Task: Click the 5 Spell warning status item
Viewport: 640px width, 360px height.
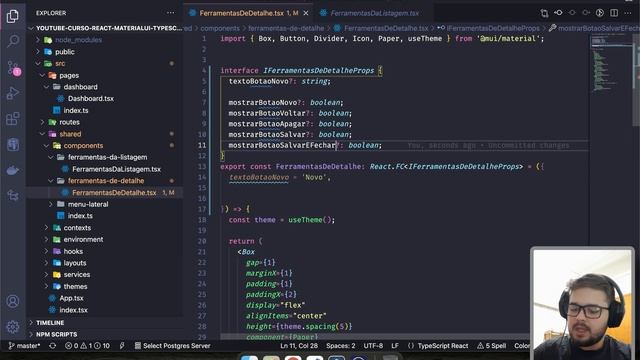Action: (491, 346)
